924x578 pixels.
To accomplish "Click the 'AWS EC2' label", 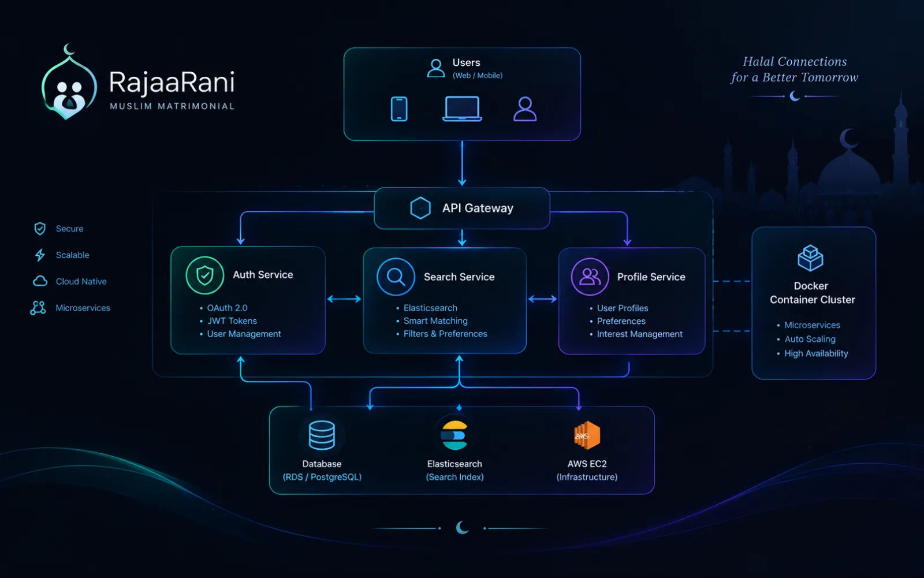I will coord(587,464).
